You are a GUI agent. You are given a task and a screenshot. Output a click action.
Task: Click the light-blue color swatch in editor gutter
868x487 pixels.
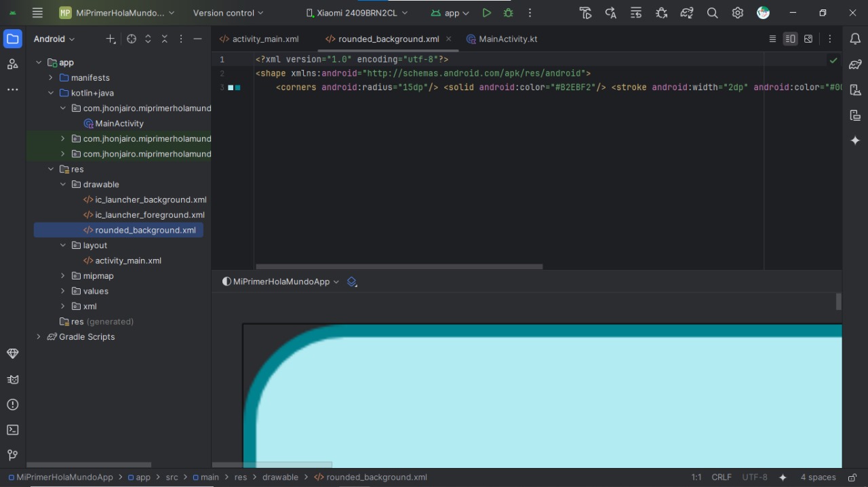point(231,87)
